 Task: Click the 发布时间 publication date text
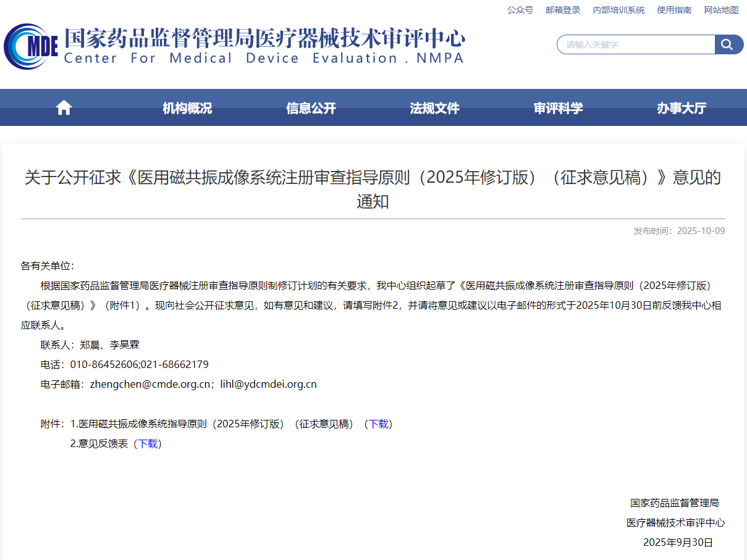pos(678,230)
